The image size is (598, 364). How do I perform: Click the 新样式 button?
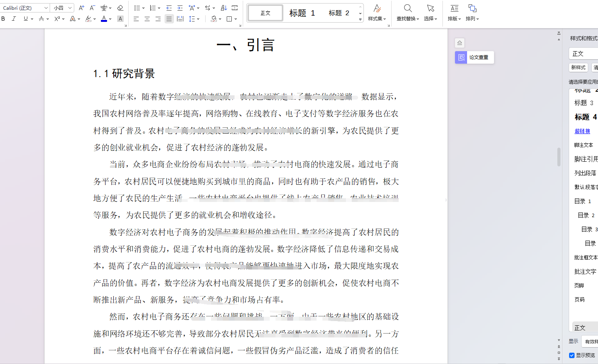[x=578, y=68]
